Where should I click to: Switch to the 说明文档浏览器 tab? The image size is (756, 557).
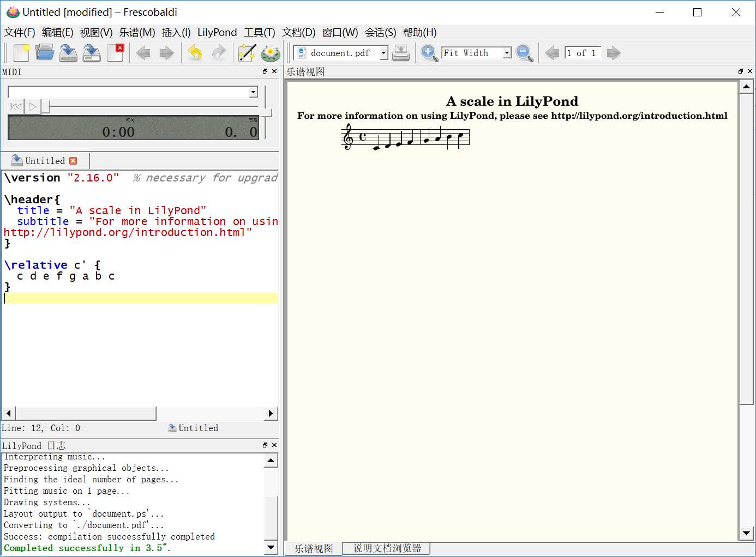(x=387, y=548)
